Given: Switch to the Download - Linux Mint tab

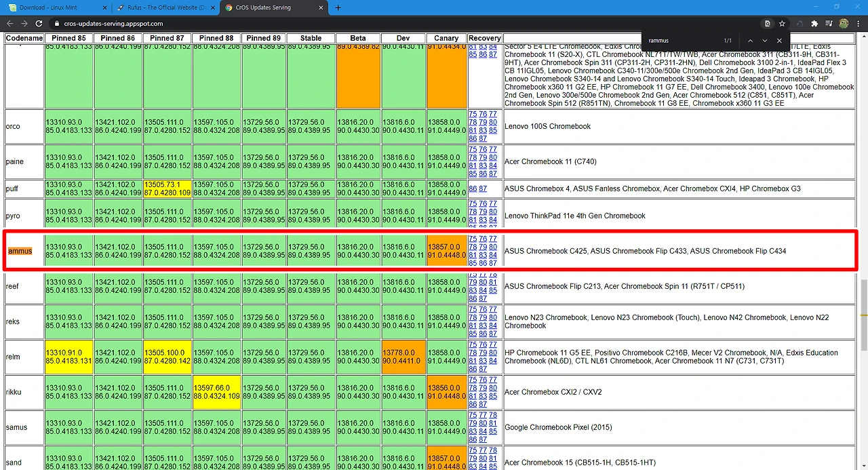Looking at the screenshot, I should click(56, 7).
